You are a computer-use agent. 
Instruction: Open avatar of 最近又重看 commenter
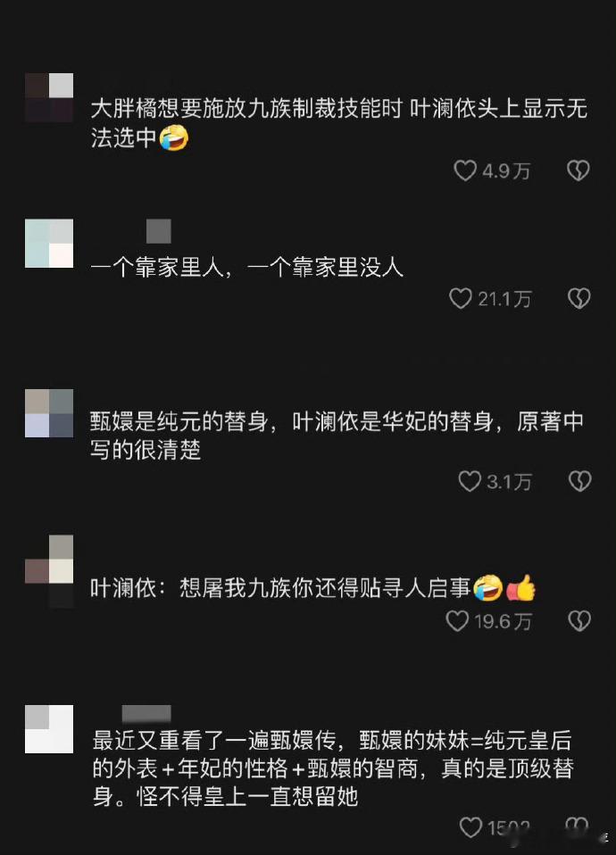(x=49, y=729)
